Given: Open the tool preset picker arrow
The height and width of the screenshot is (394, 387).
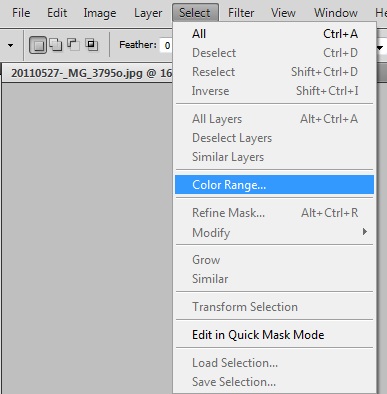Looking at the screenshot, I should tap(10, 45).
